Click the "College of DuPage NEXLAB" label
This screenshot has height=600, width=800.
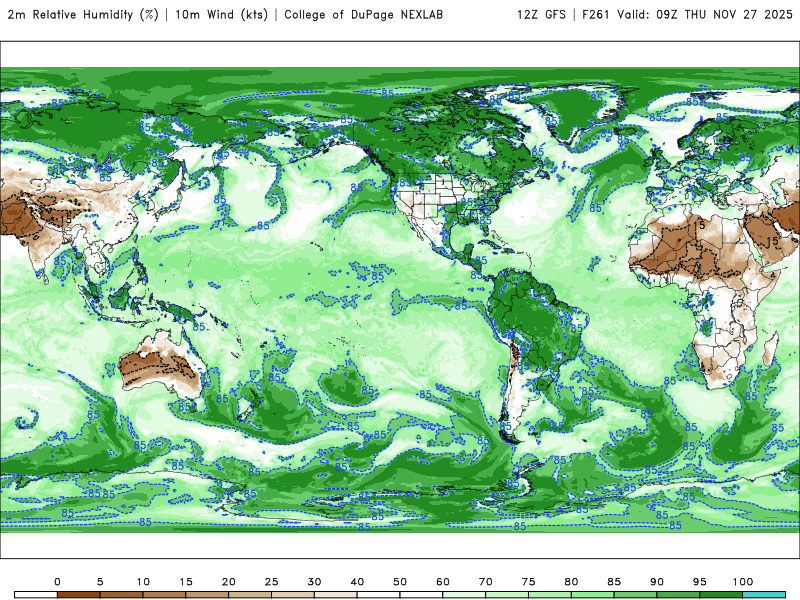click(x=364, y=15)
